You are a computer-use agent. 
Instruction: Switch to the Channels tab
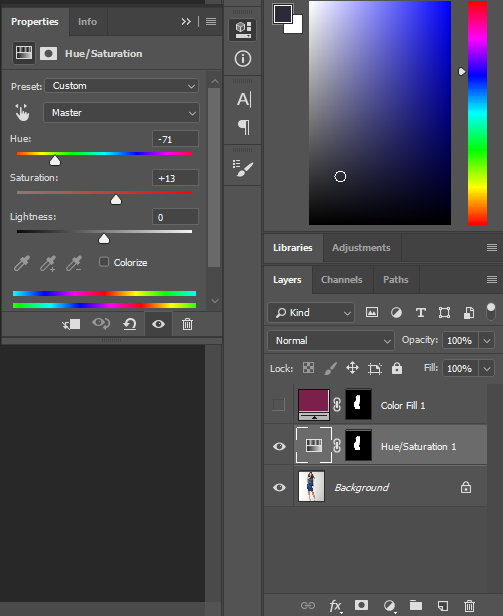click(341, 280)
